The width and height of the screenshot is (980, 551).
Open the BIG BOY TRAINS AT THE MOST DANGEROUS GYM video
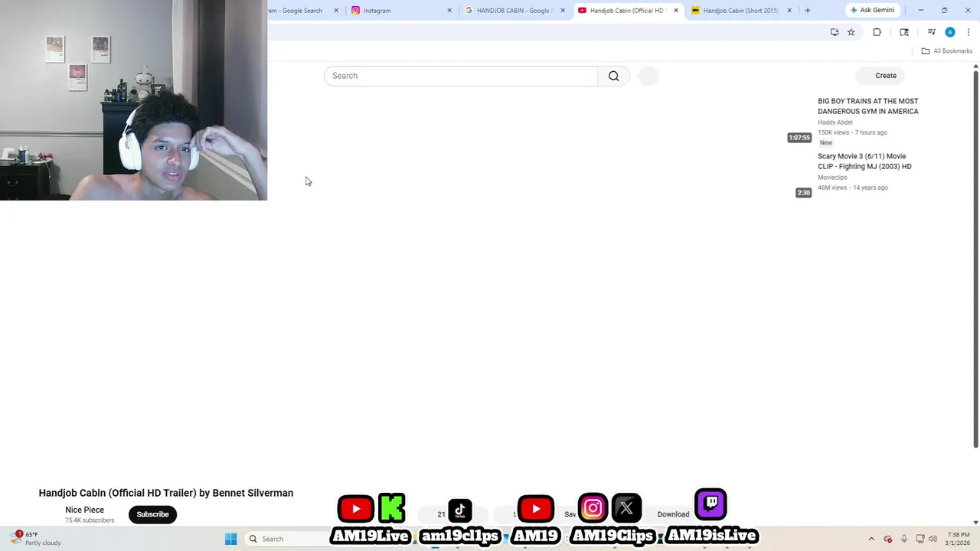(867, 106)
